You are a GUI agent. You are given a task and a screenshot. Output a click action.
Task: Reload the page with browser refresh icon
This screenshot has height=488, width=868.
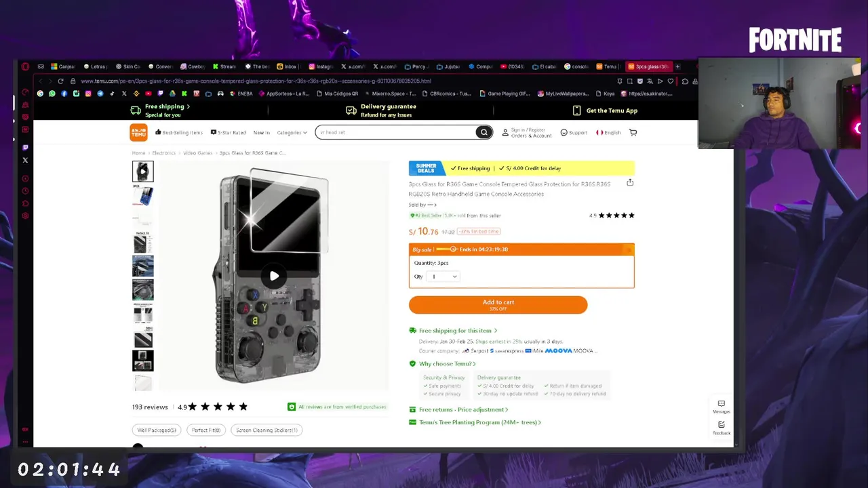(60, 81)
